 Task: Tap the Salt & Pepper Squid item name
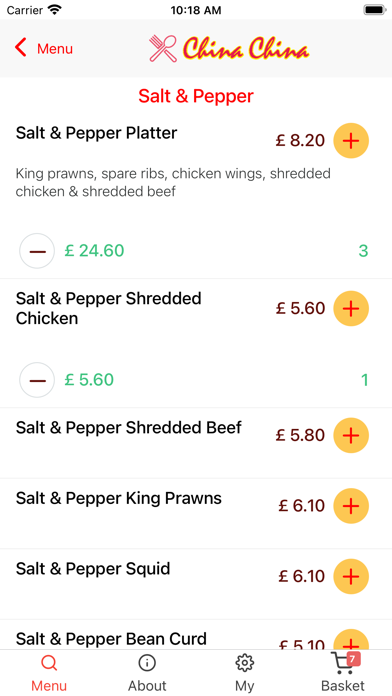[x=93, y=569]
